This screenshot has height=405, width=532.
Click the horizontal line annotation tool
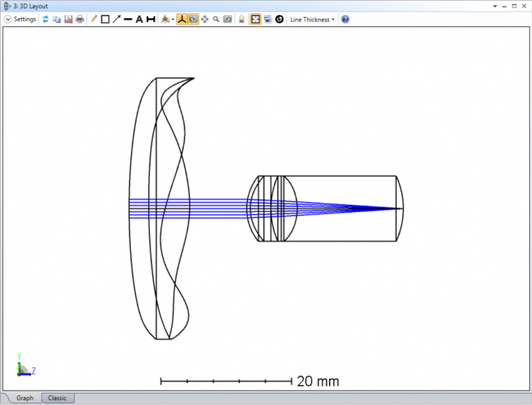point(128,19)
